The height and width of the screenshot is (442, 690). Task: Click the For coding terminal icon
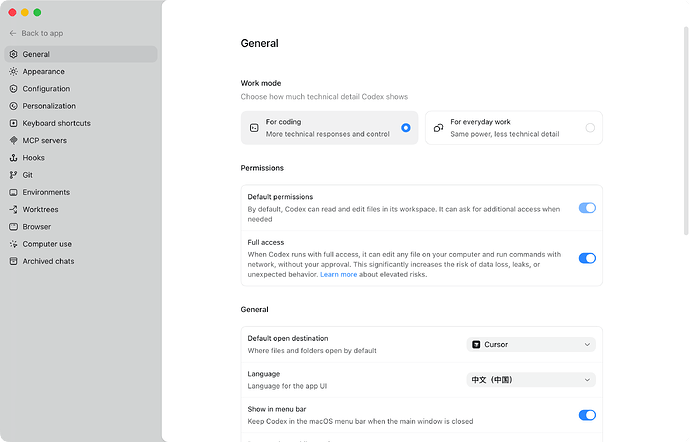click(254, 128)
